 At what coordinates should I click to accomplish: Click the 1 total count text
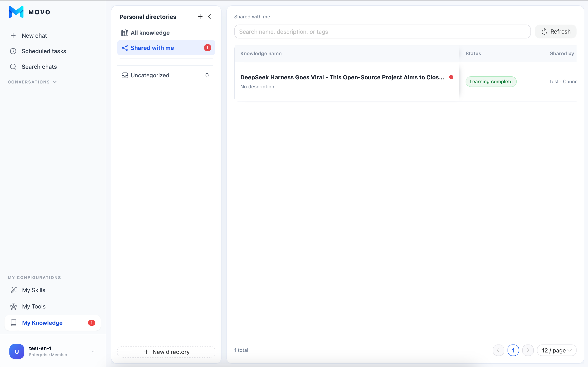pos(241,350)
